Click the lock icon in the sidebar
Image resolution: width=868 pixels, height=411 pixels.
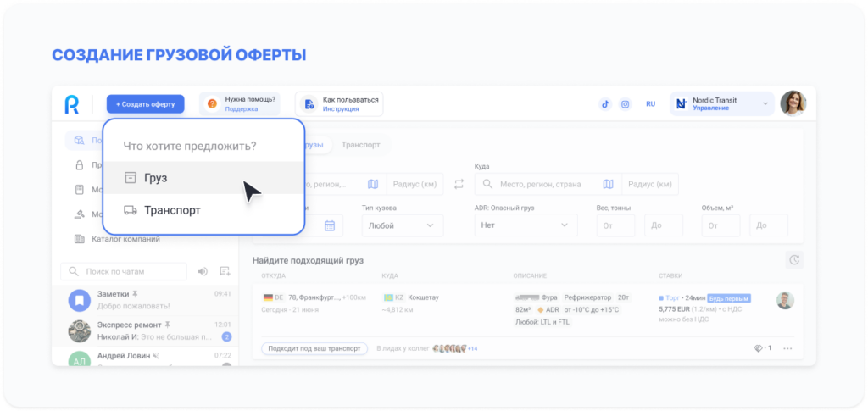[x=79, y=165]
